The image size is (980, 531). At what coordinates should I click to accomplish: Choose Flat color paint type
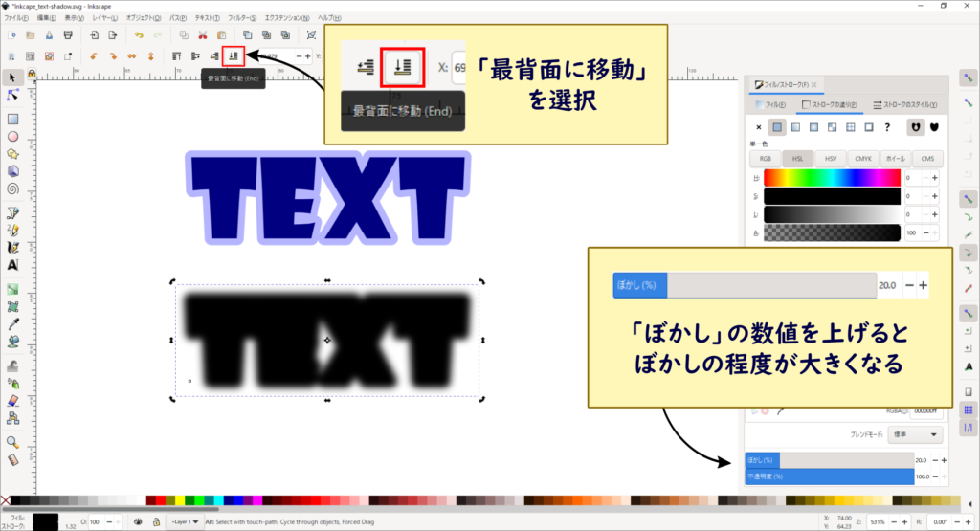click(777, 127)
